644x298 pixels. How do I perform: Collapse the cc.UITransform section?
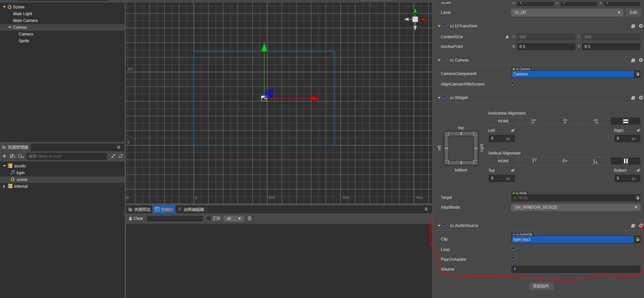[x=439, y=26]
